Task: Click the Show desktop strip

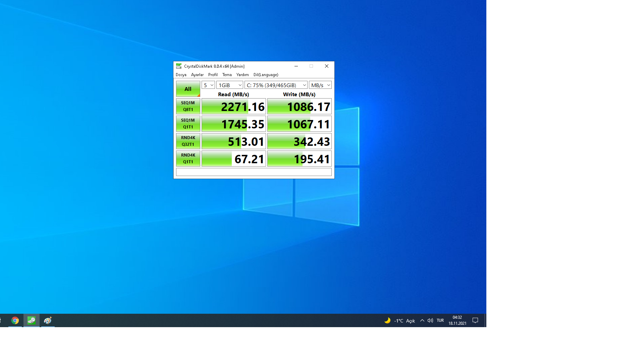Action: (485, 320)
